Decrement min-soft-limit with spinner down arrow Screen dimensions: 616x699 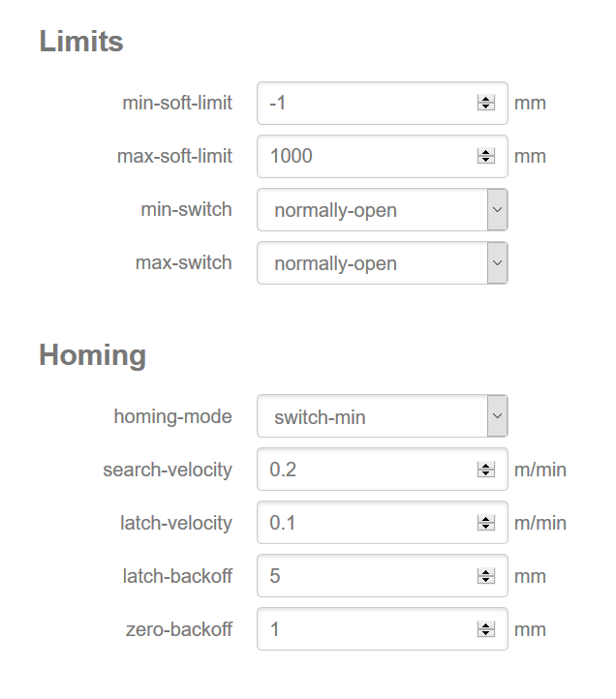click(x=486, y=106)
